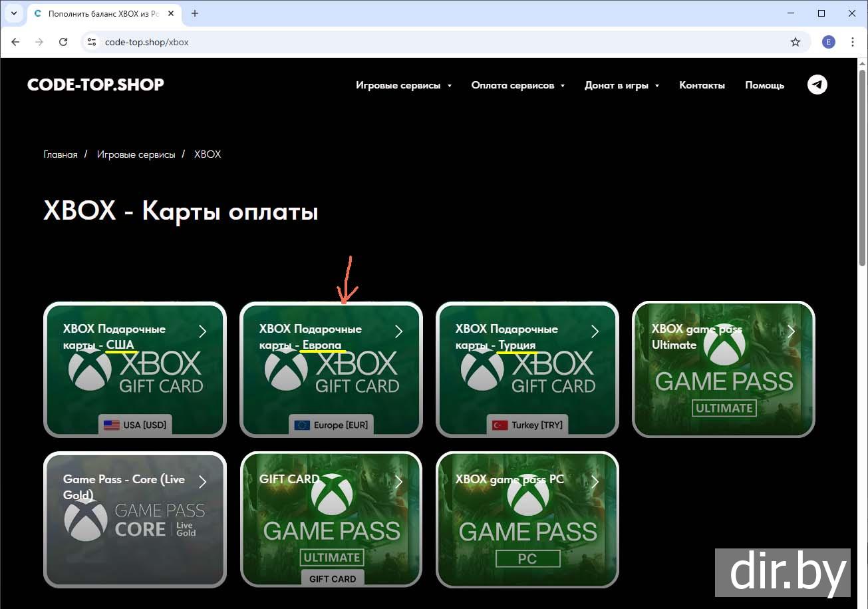Image resolution: width=868 pixels, height=609 pixels.
Task: Click the arrow on Game Pass Ultimate card
Action: point(792,331)
